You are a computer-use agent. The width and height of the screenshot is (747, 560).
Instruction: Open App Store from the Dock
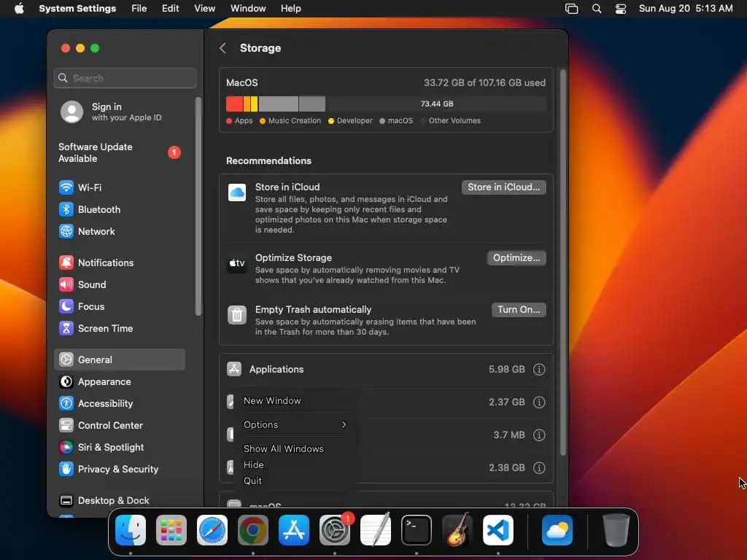coord(294,530)
